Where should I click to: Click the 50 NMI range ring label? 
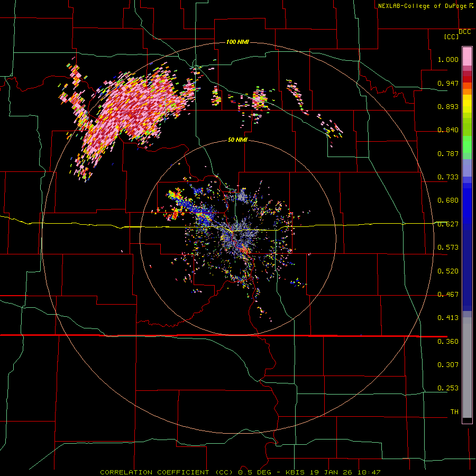point(237,140)
